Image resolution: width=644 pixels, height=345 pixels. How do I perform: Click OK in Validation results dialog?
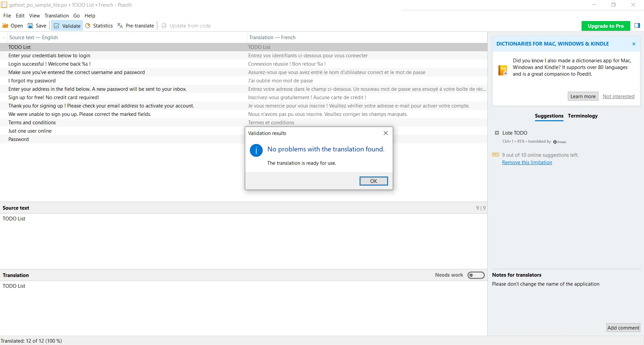click(373, 181)
